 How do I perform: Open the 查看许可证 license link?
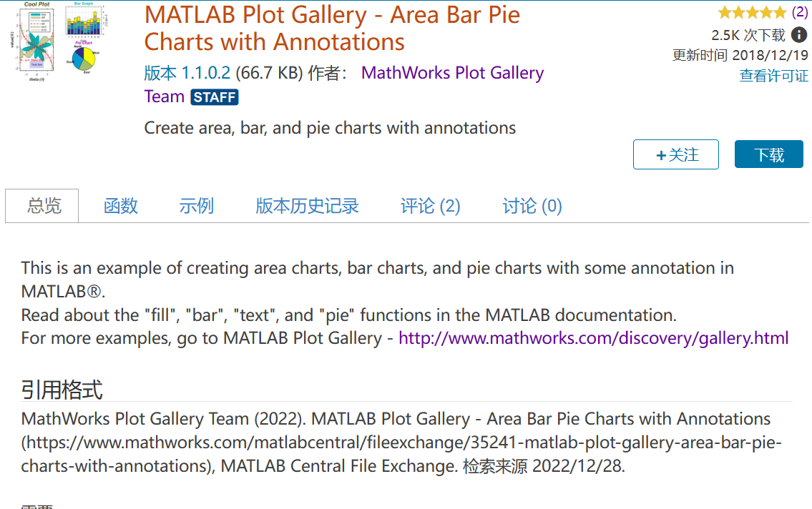coord(773,76)
